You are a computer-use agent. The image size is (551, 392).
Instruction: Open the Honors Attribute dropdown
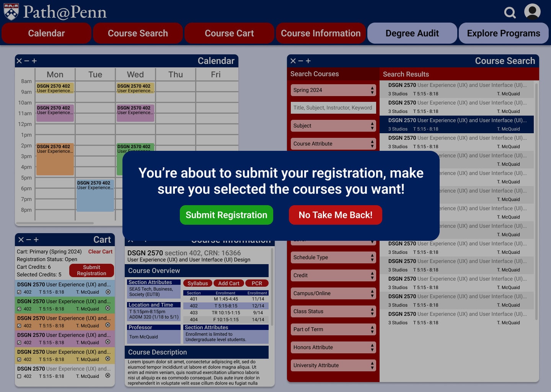(333, 347)
